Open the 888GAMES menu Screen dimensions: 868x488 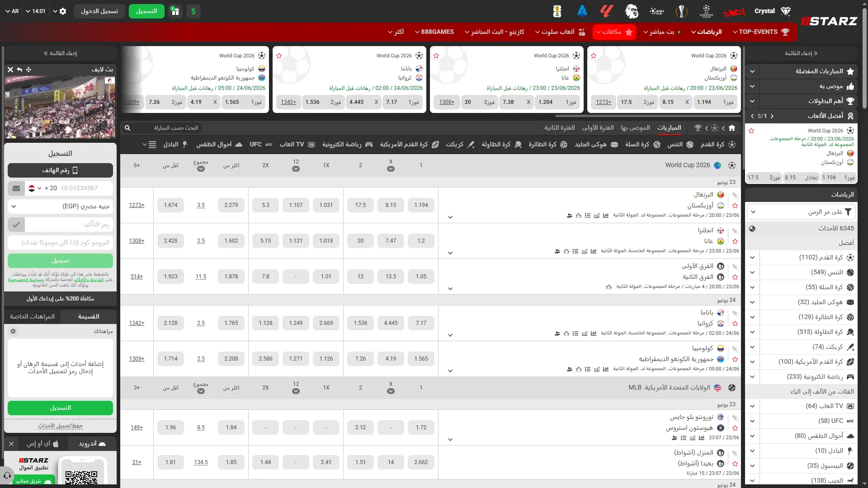(x=434, y=32)
